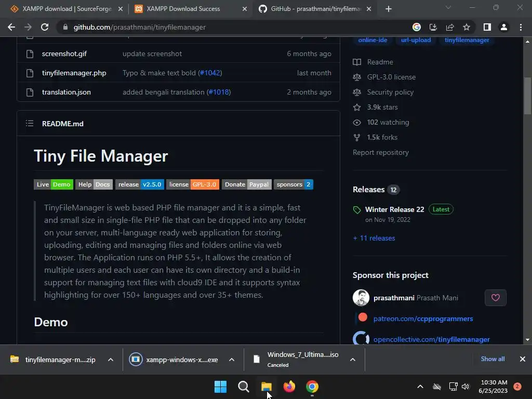
Task: Open Chrome tab search dropdown
Action: (448, 7)
